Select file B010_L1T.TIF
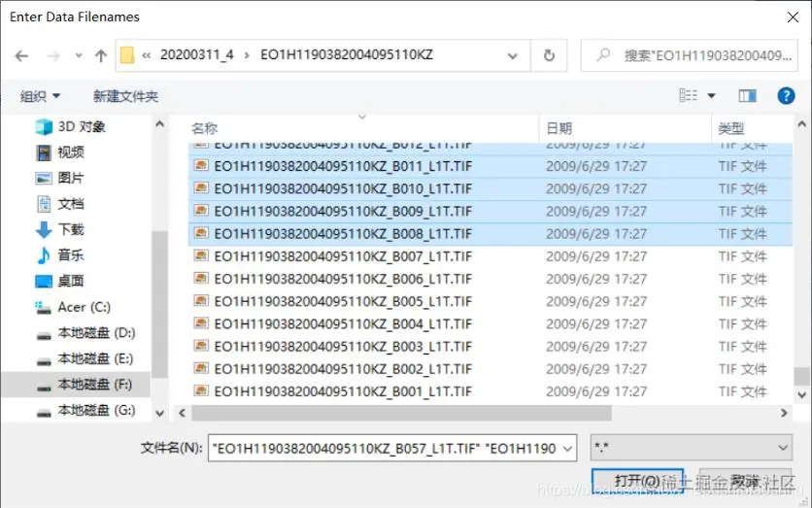This screenshot has width=812, height=508. point(491,189)
